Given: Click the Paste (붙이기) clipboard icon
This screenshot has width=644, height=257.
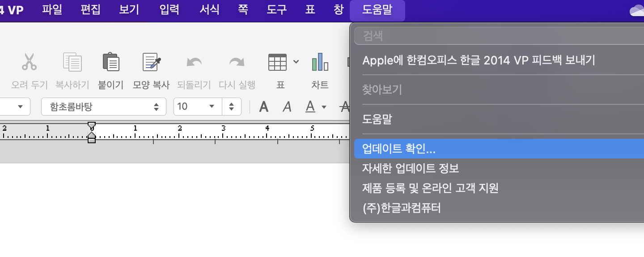Looking at the screenshot, I should click(110, 62).
